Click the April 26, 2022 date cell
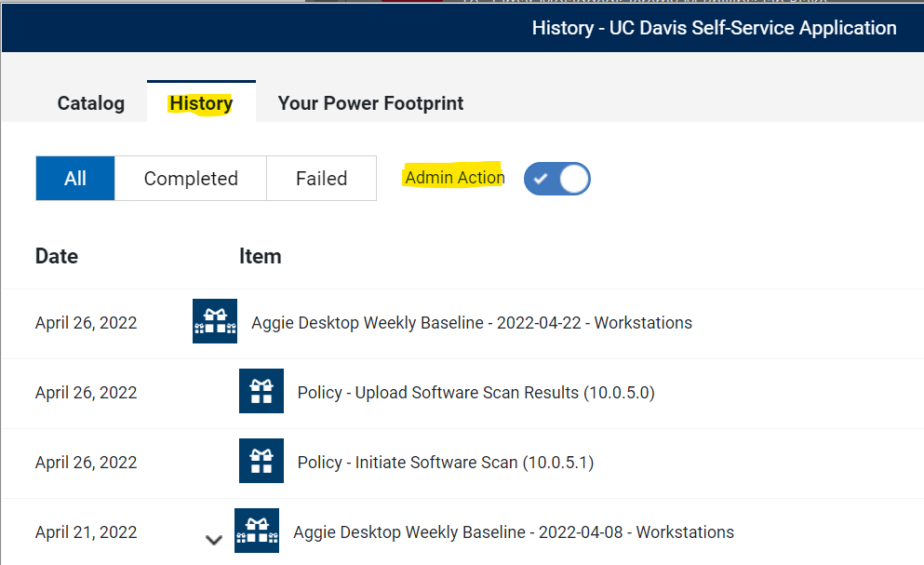The height and width of the screenshot is (565, 924). [x=86, y=322]
